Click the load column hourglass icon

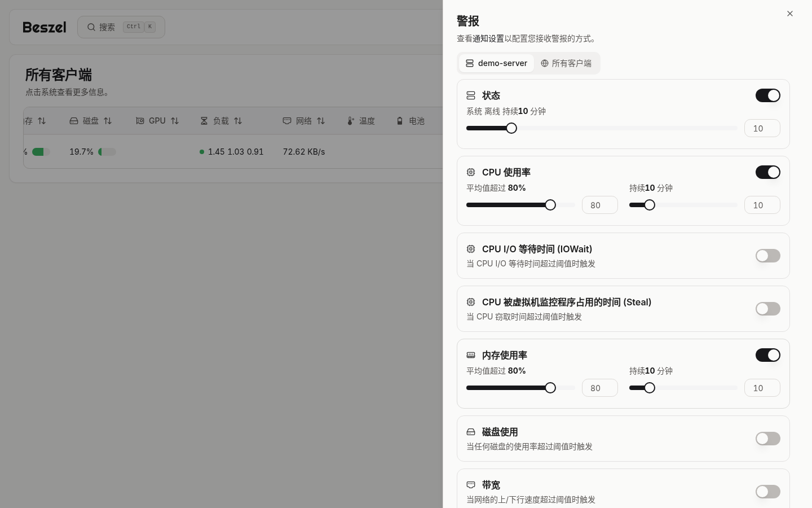204,121
